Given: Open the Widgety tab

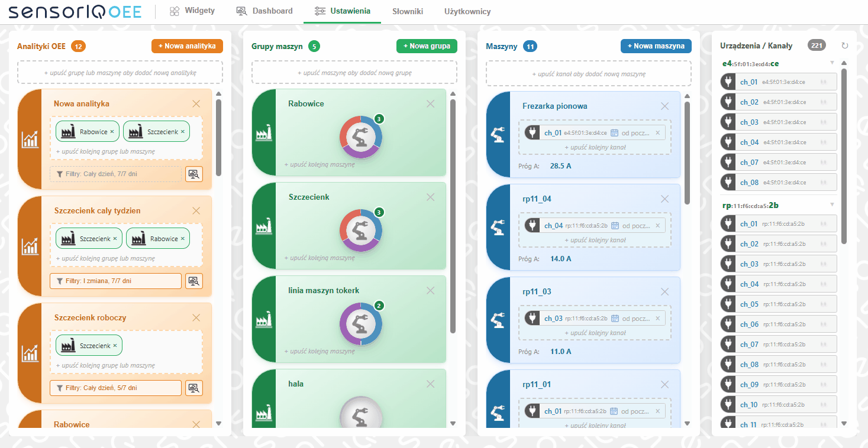Looking at the screenshot, I should click(x=192, y=11).
